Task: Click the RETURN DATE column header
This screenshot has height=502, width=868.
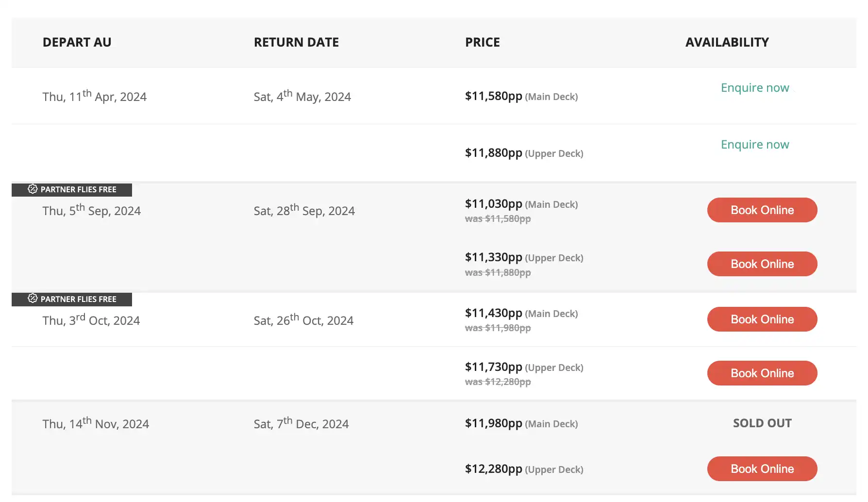Action: 296,42
